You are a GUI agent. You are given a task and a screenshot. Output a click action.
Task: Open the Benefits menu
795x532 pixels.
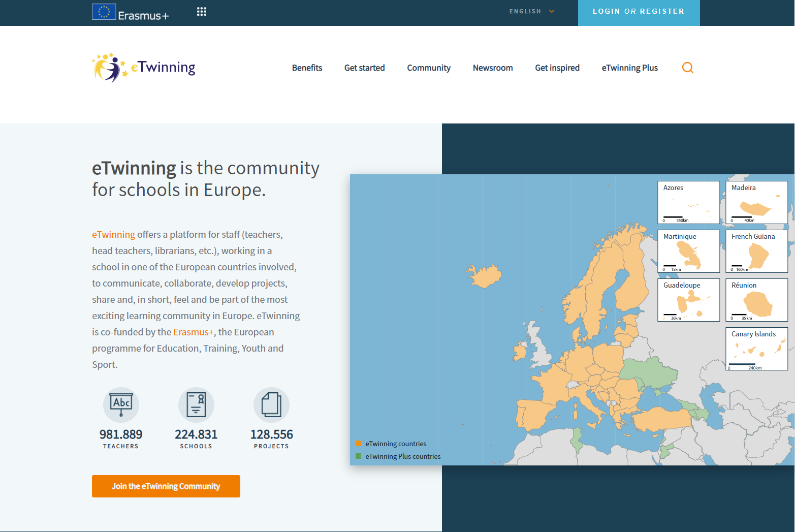pyautogui.click(x=307, y=68)
